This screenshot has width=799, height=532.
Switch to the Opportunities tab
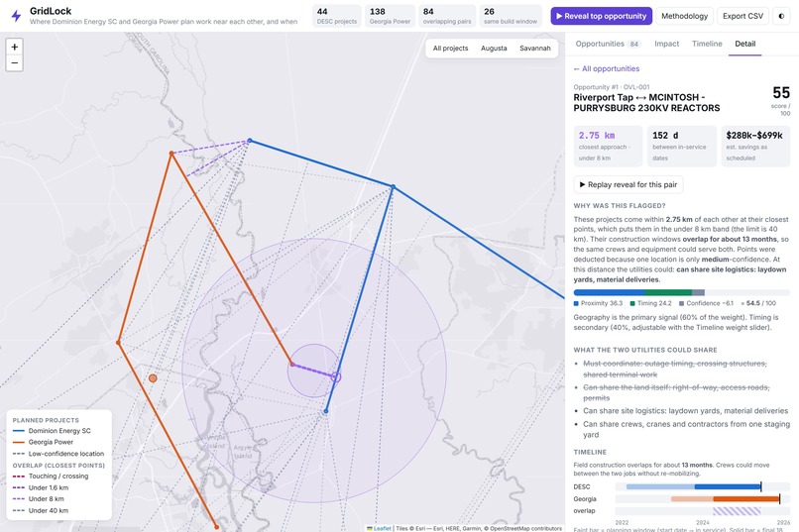(608, 44)
